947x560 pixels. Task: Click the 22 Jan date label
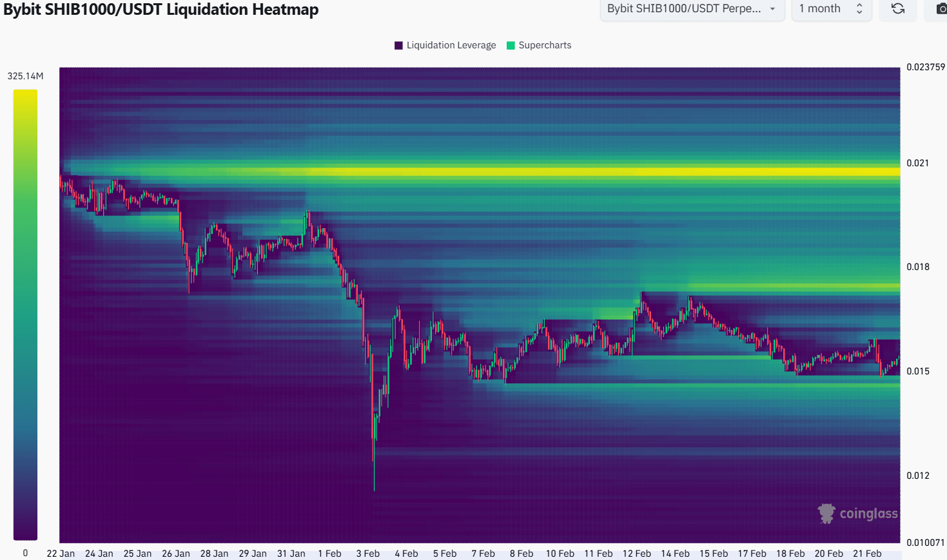click(x=61, y=554)
